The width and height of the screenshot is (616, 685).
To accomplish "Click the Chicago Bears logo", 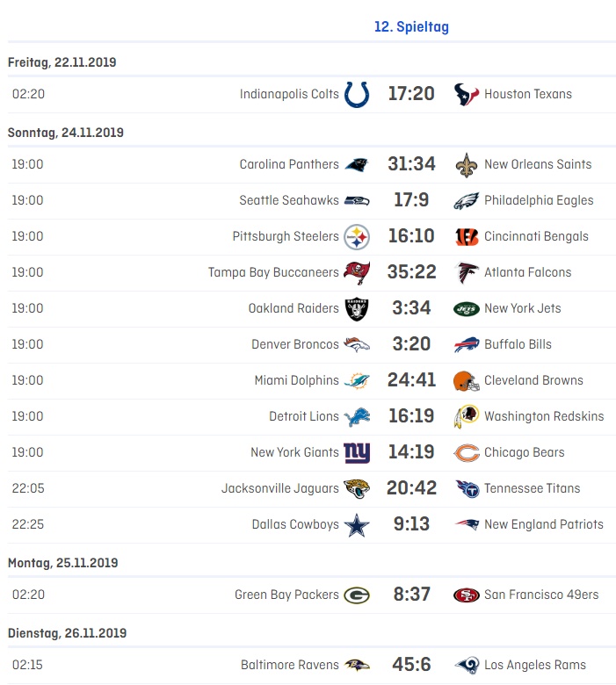I will click(x=467, y=452).
